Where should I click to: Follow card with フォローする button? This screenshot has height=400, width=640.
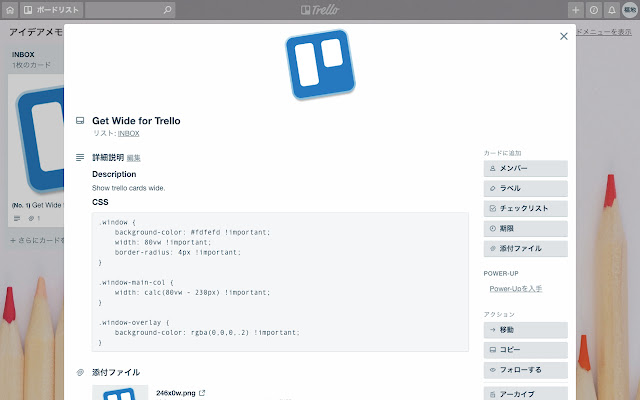point(526,370)
